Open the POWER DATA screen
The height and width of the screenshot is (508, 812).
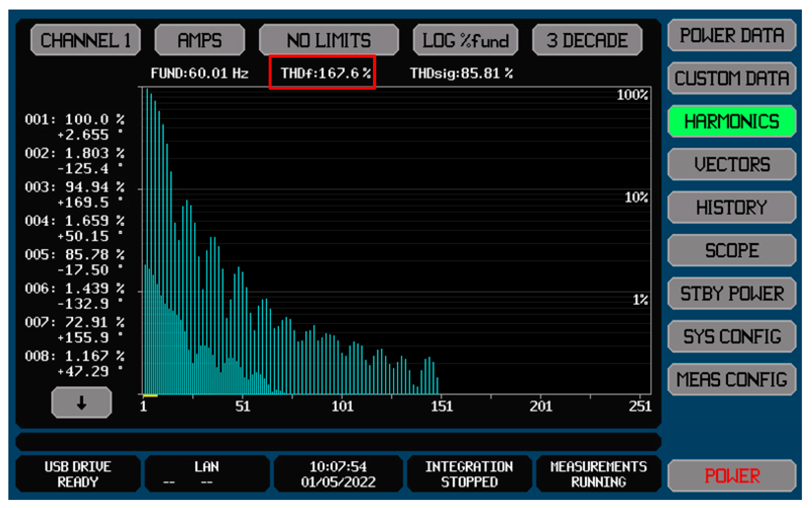[732, 35]
